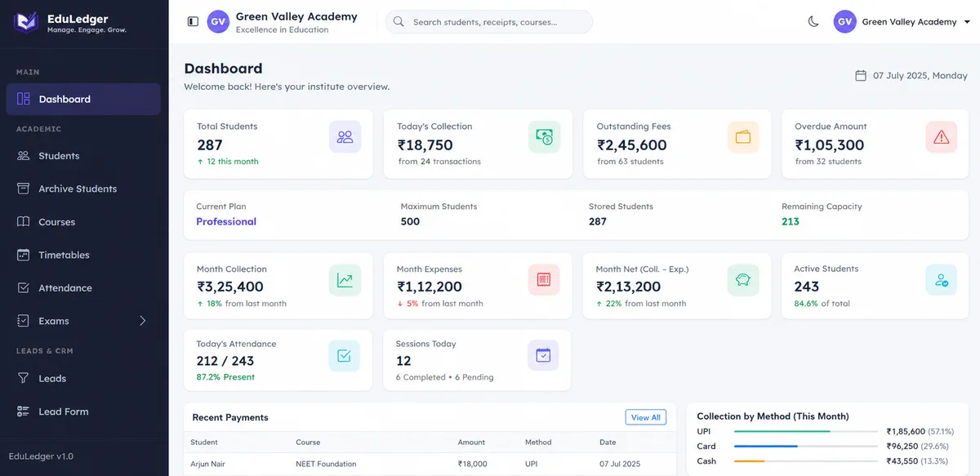This screenshot has width=980, height=476.
Task: Click the Maximum Students 500 value
Action: tap(410, 221)
